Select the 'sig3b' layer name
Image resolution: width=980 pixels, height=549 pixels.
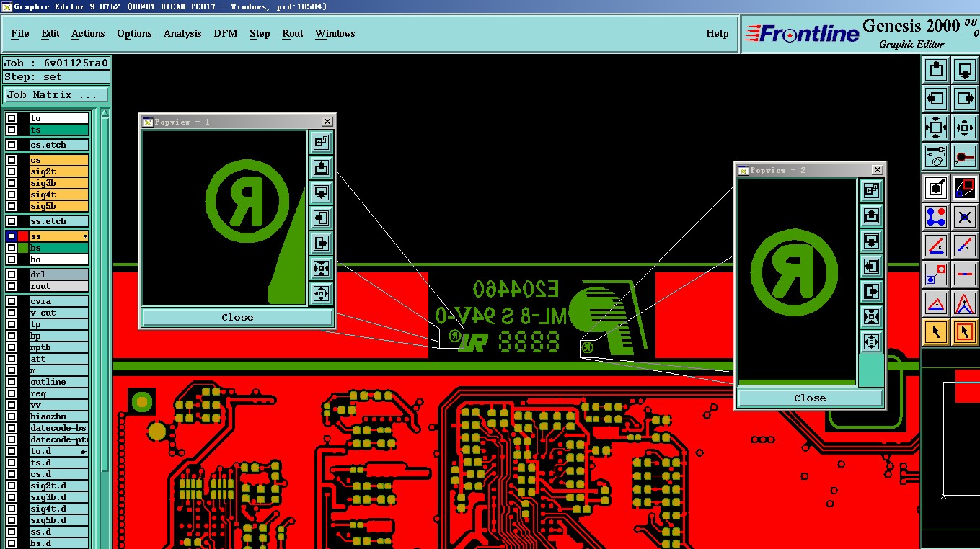click(x=58, y=183)
